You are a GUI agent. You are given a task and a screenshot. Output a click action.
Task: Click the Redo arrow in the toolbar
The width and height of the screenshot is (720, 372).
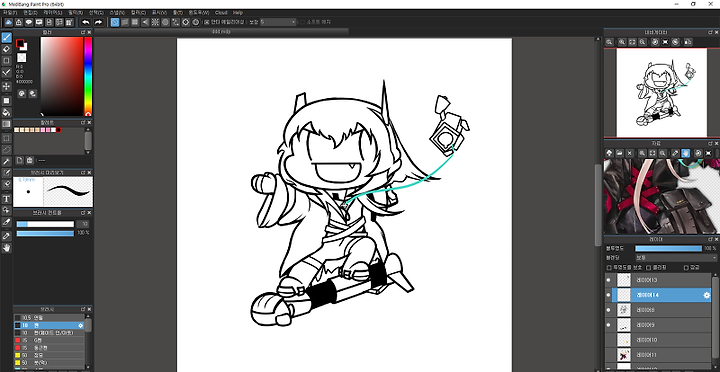click(98, 22)
